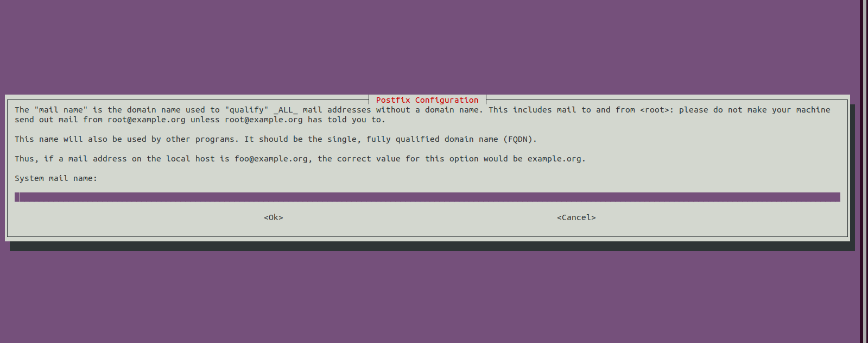The image size is (868, 343).
Task: Click "root@example.org" before "has told you to"
Action: 264,120
